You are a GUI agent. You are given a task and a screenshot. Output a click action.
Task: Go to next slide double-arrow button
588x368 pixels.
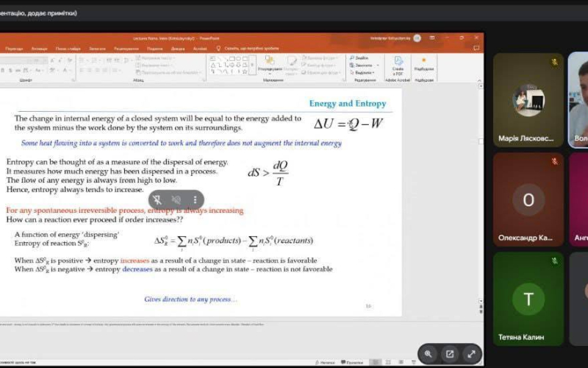[x=481, y=311]
